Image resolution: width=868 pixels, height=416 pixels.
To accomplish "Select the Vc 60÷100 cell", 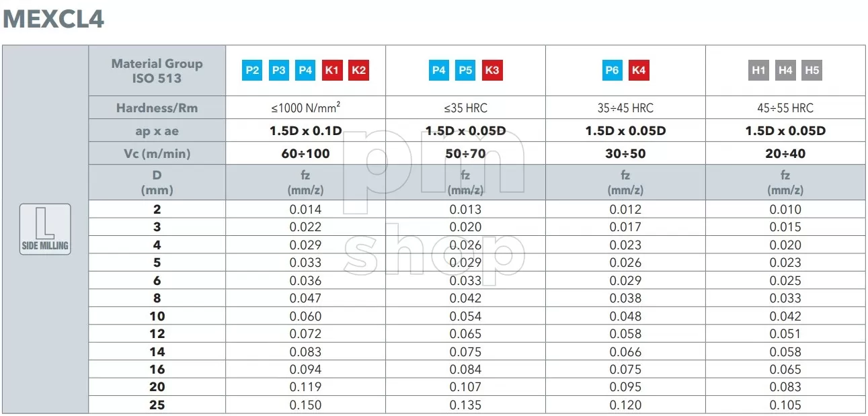I will pos(305,153).
